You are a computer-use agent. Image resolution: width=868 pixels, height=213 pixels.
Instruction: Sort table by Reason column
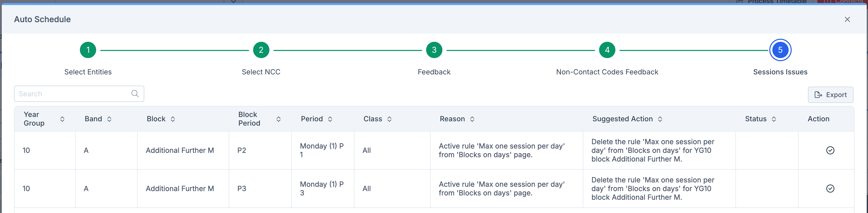click(x=472, y=119)
